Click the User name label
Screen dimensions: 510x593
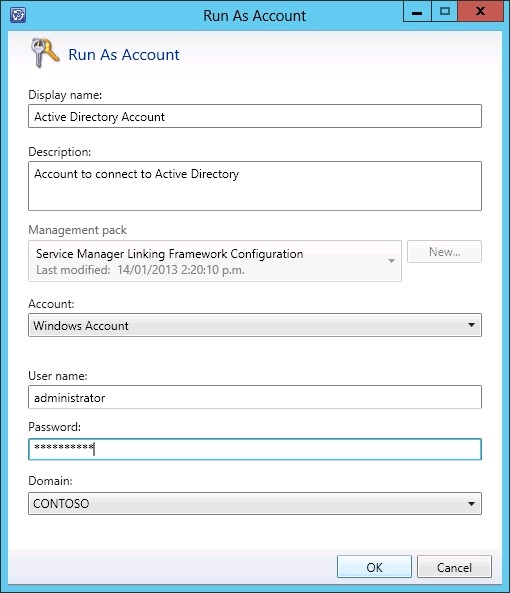coord(58,376)
